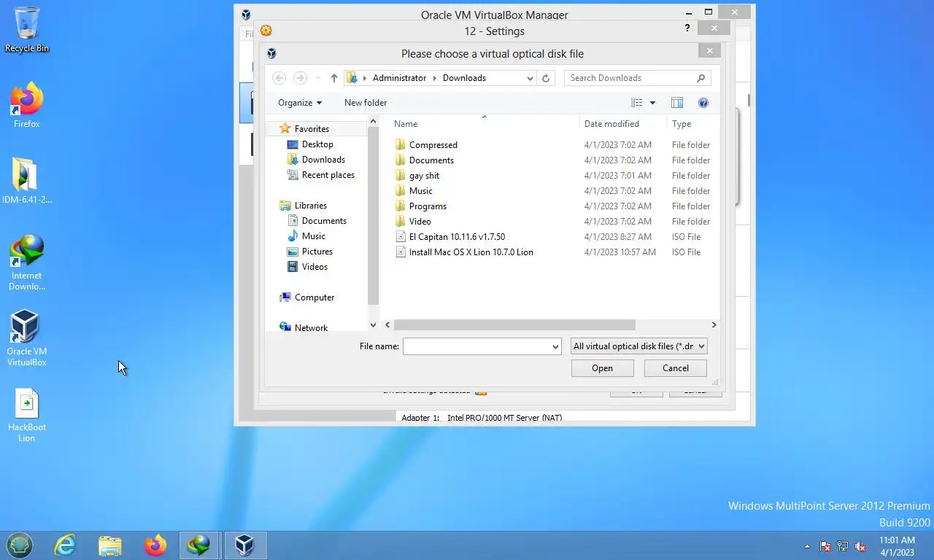Select the El Capitan 10.11.6 ISO file
Viewport: 934px width, 560px height.
click(x=457, y=237)
